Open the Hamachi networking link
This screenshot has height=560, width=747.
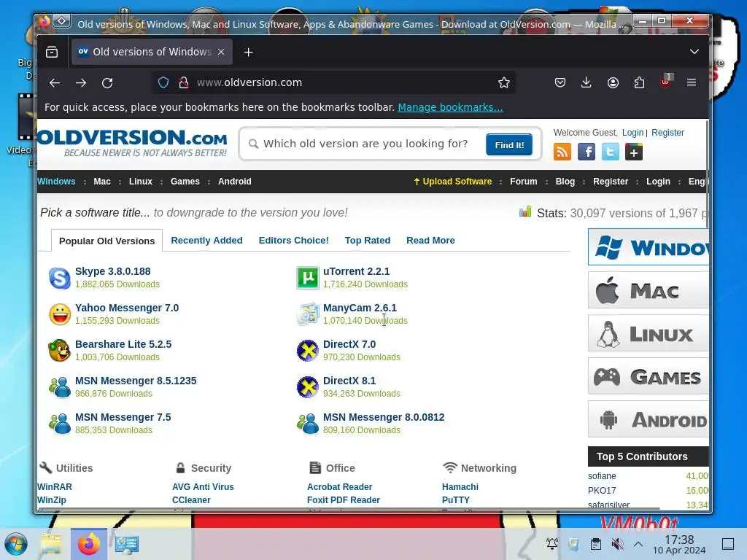coord(460,486)
